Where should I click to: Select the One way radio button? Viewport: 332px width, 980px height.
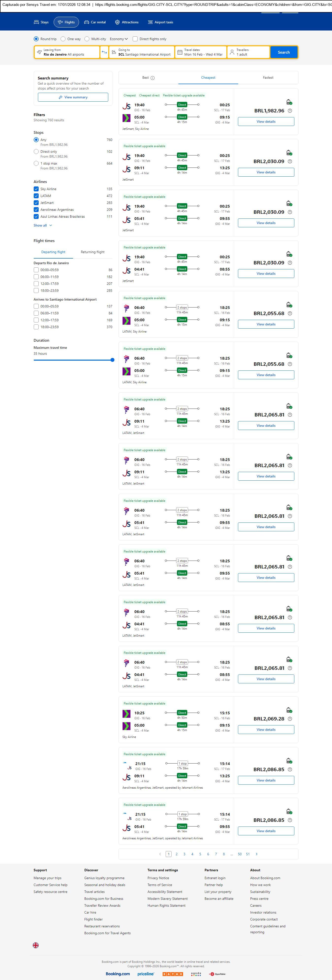[63, 39]
